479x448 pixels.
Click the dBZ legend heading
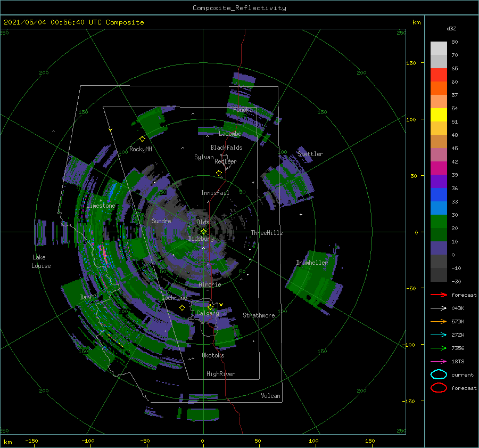(451, 29)
